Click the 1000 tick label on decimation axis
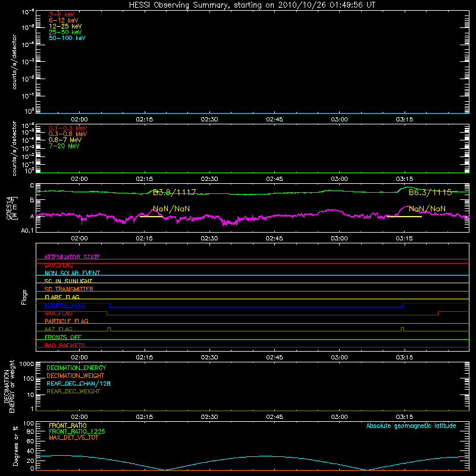This screenshot has height=476, width=476. pyautogui.click(x=26, y=364)
